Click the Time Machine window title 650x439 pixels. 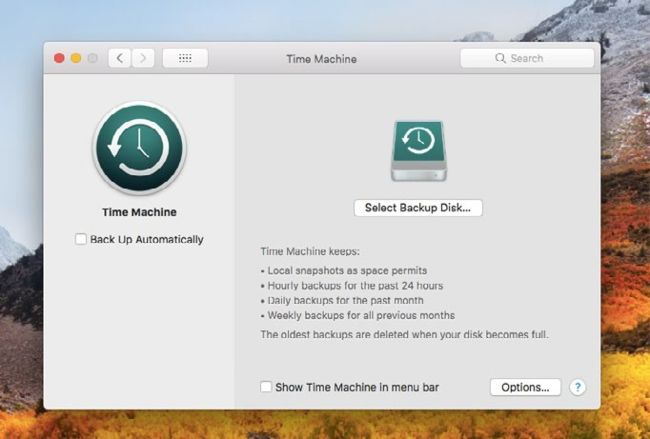pos(322,59)
